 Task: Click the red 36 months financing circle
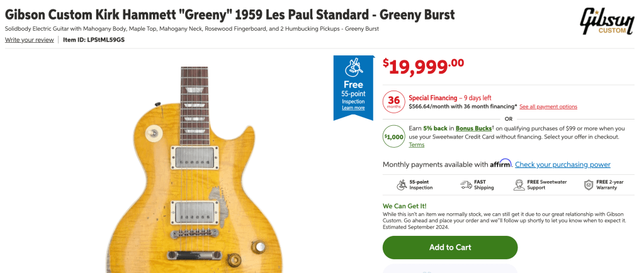click(x=393, y=102)
